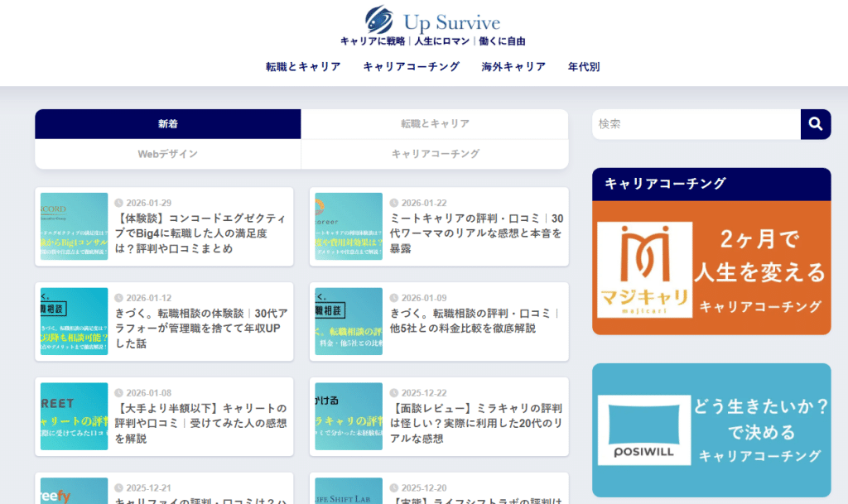Open the 年代別 navigation menu item
The image size is (848, 504).
click(x=584, y=66)
